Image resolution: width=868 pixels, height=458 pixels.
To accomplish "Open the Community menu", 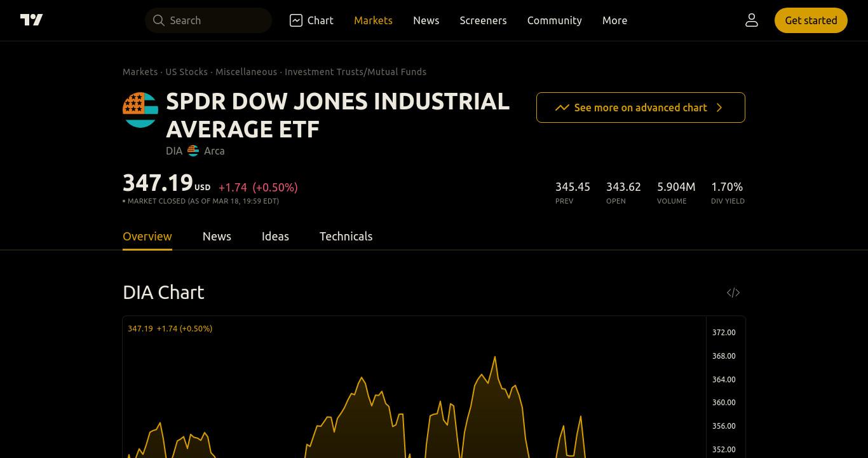I will (554, 20).
